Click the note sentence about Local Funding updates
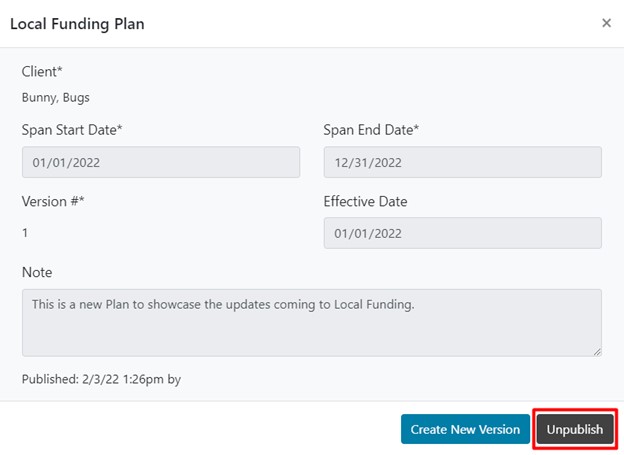The width and height of the screenshot is (624, 455). point(222,304)
